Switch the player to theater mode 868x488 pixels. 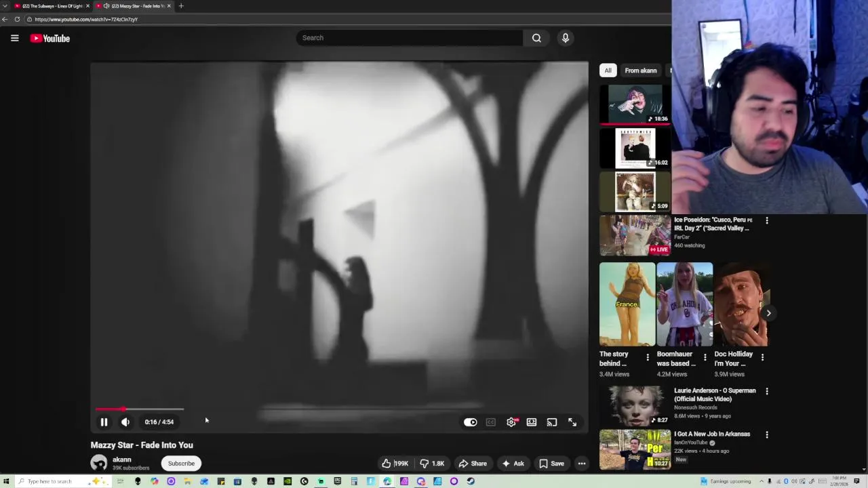(532, 422)
